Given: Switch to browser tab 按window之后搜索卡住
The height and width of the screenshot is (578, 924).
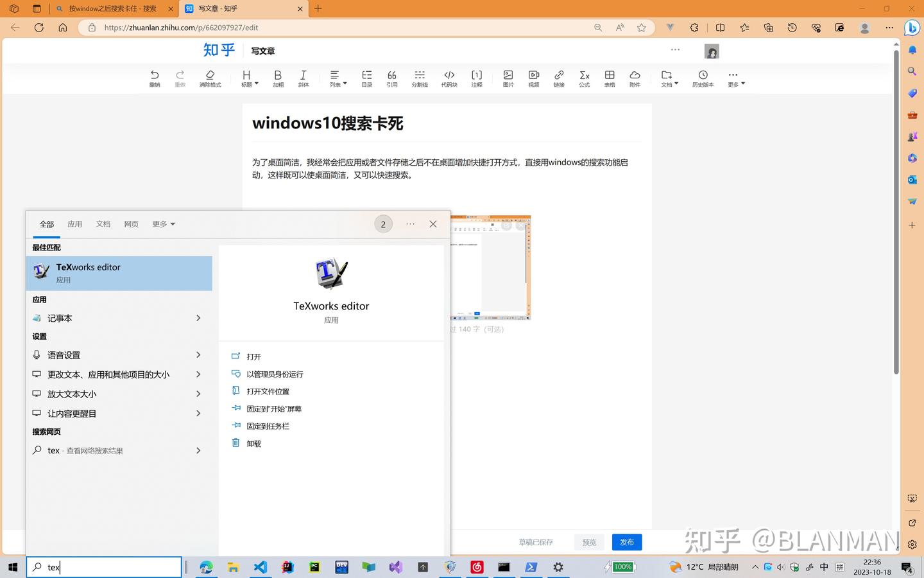Looking at the screenshot, I should click(x=114, y=9).
